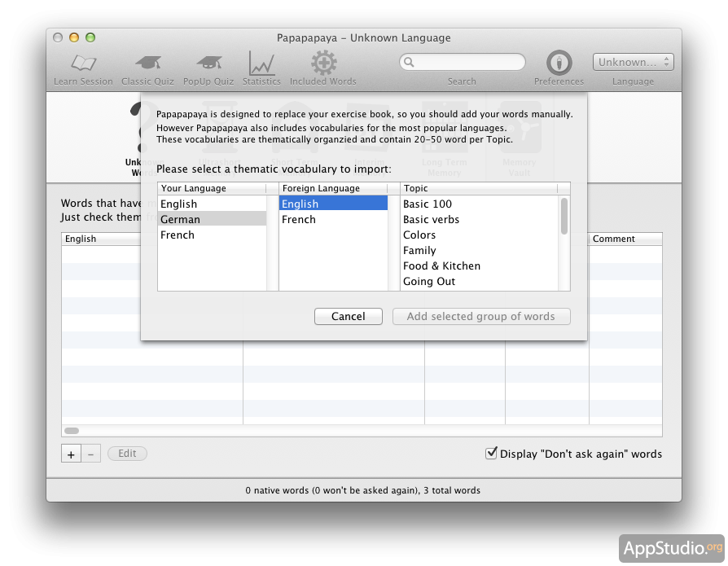The image size is (728, 566).
Task: Choose the Basic verbs topic
Action: tap(431, 219)
